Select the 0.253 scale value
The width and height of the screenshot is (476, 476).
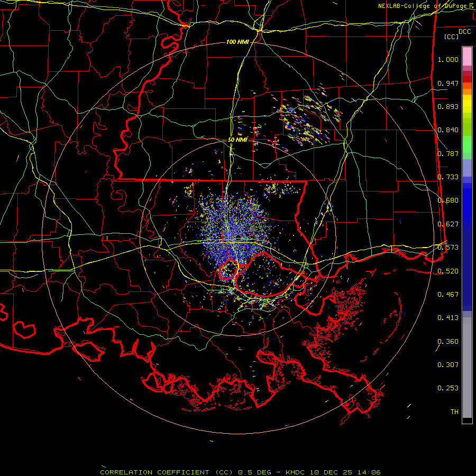click(x=448, y=388)
